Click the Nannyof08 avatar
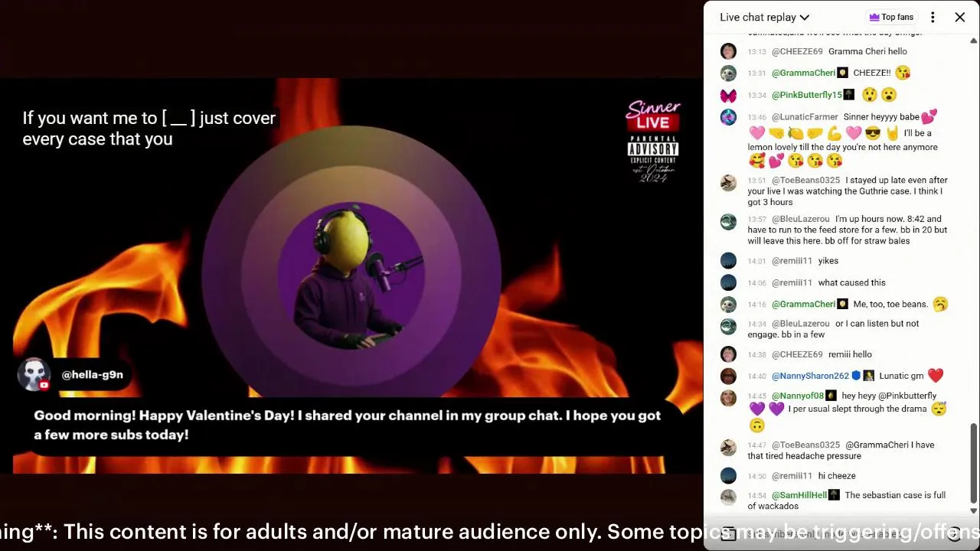The image size is (980, 551). click(728, 398)
